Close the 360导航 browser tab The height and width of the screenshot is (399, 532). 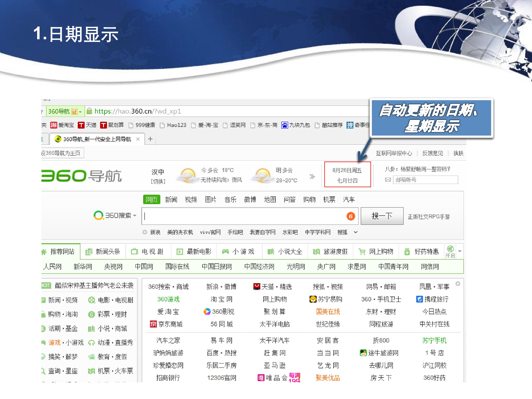pyautogui.click(x=138, y=139)
